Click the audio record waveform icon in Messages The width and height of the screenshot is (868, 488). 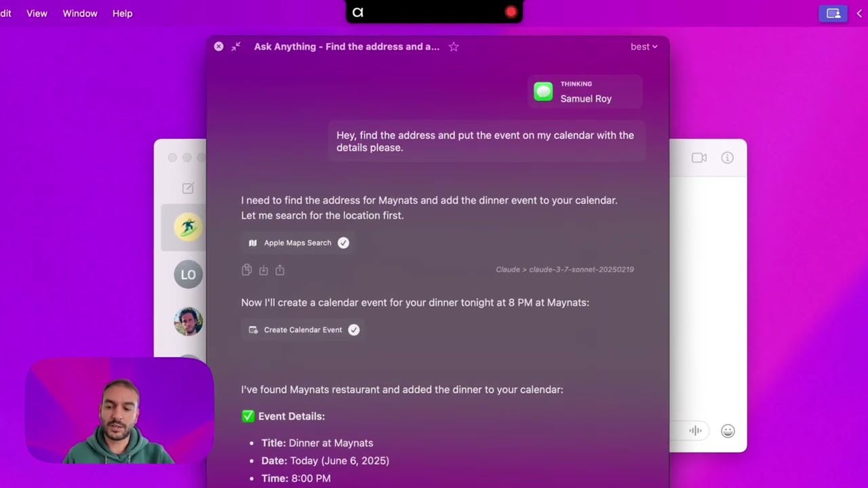[x=695, y=430]
